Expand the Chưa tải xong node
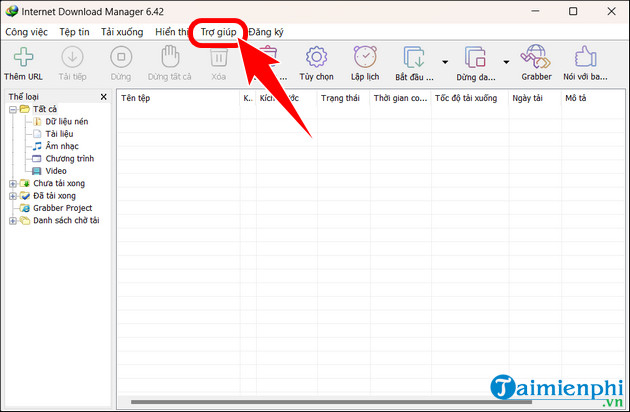The image size is (630, 412). (x=13, y=184)
